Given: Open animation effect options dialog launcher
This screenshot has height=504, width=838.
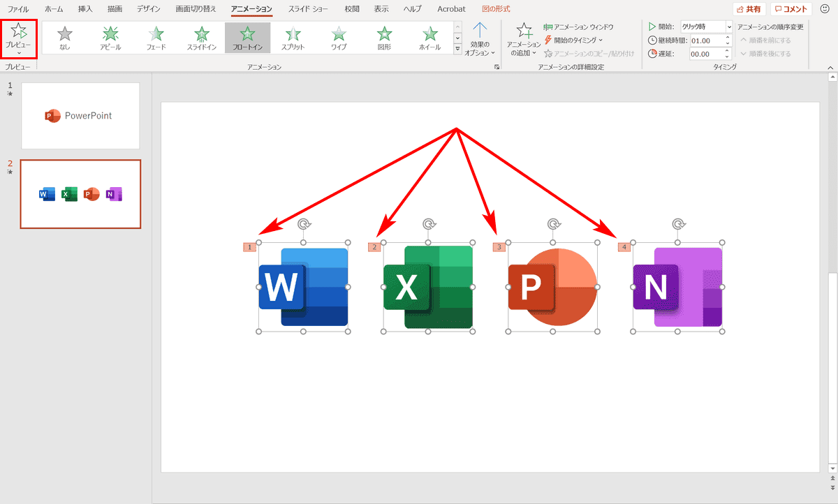Looking at the screenshot, I should click(497, 67).
